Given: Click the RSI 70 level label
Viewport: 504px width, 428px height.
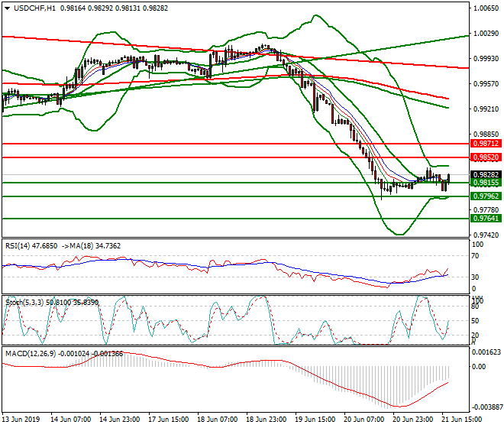Looking at the screenshot, I should coord(475,256).
